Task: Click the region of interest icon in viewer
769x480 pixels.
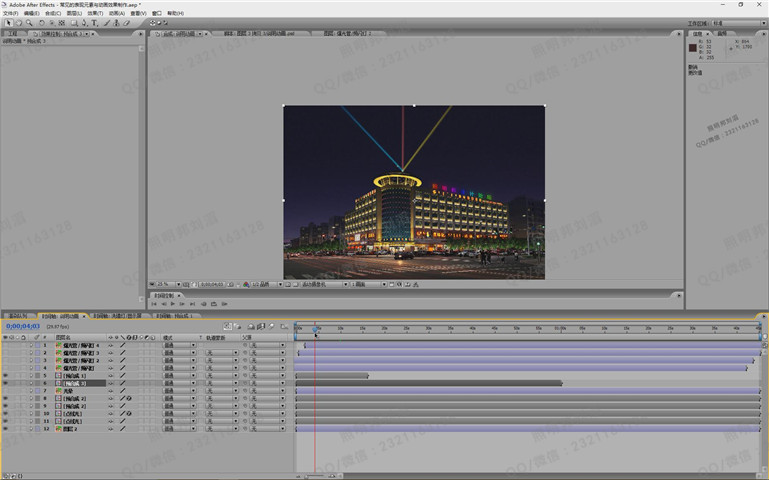Action: point(287,284)
